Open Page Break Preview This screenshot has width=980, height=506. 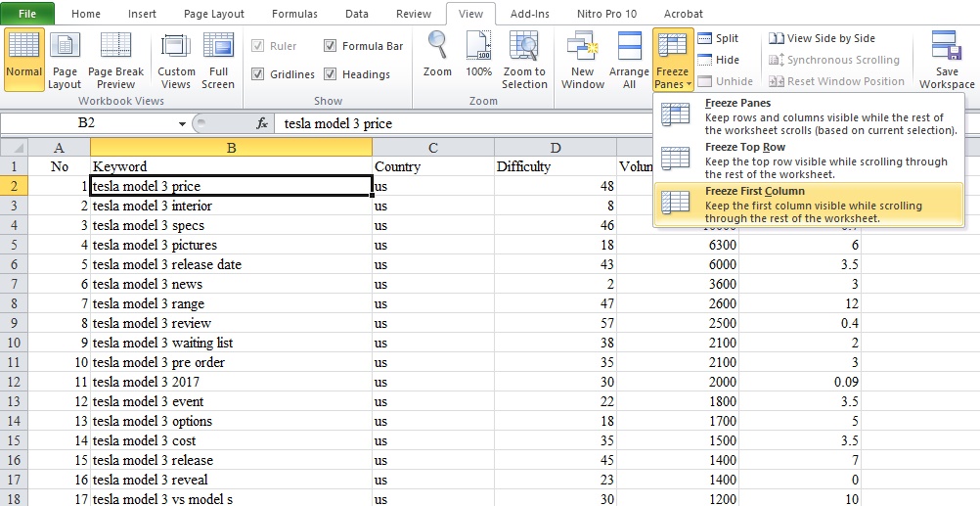[115, 61]
